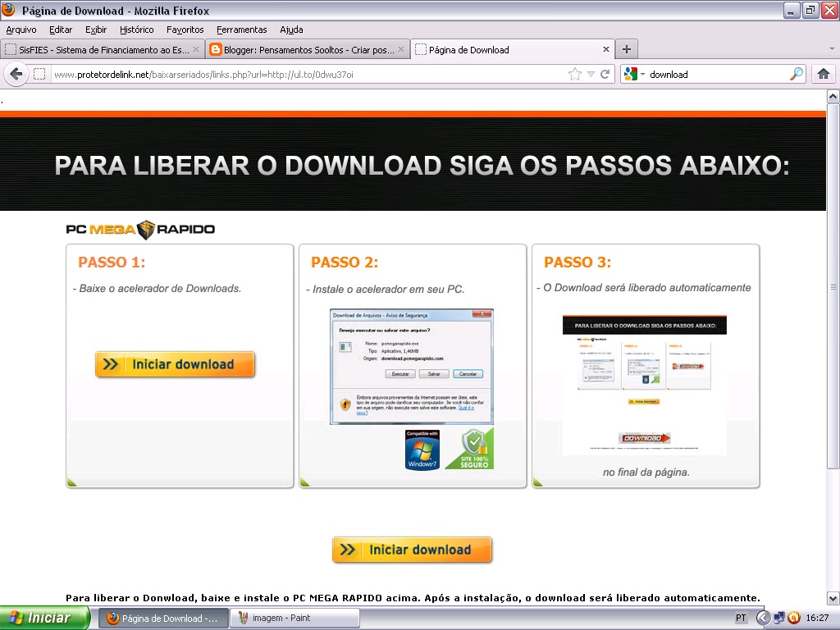Close the Blogger Pensamentos Sooltos tab
This screenshot has width=840, height=630.
click(400, 49)
